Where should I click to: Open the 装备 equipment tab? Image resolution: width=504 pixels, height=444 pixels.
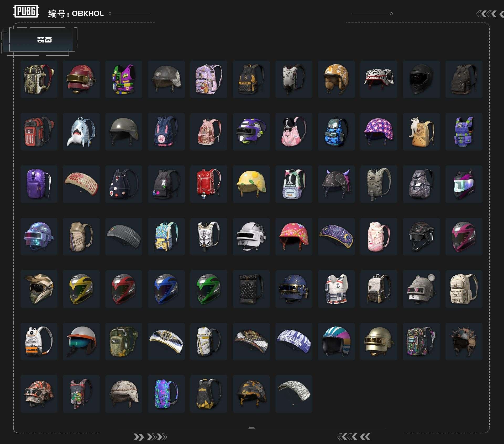41,40
